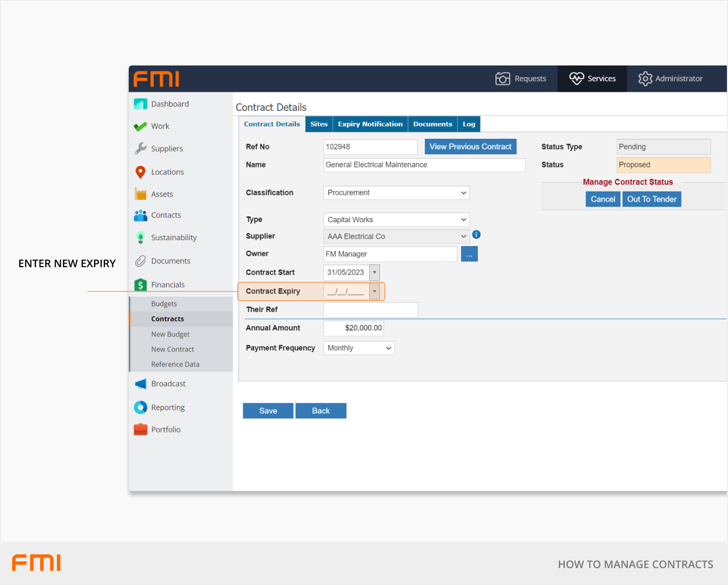Open the Payment Frequency dropdown
The image size is (728, 585).
coord(359,348)
